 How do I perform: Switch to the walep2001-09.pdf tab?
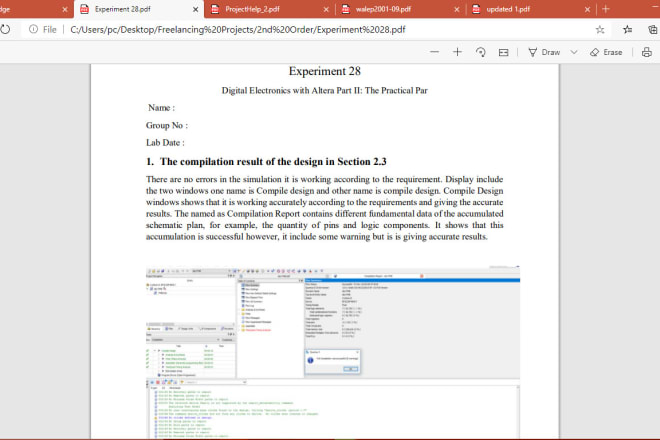click(400, 9)
